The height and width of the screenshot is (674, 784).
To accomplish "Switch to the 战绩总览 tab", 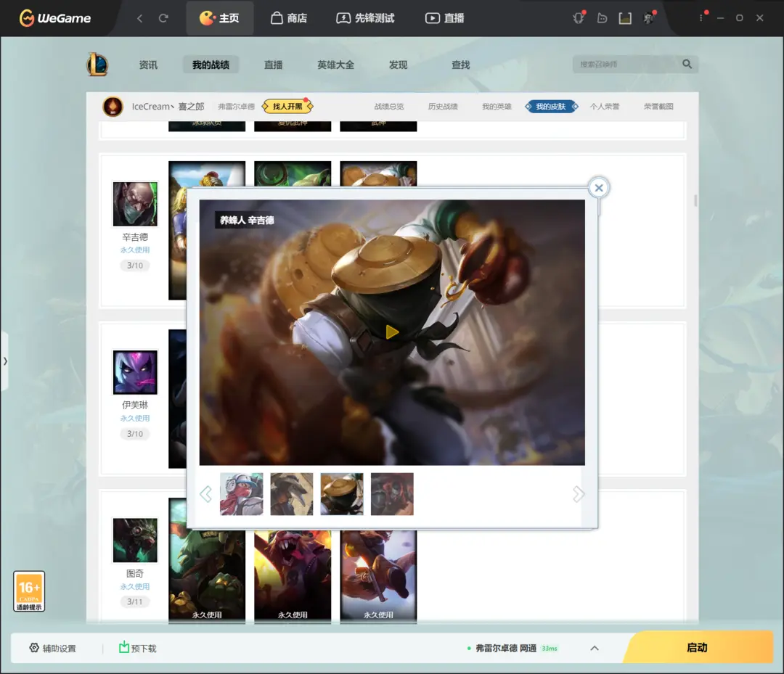I will point(389,107).
